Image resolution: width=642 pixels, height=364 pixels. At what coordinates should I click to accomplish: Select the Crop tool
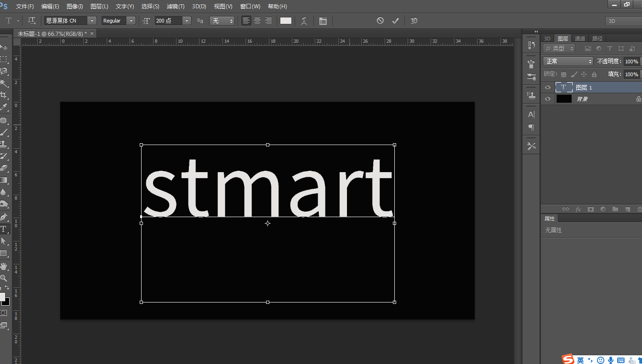pyautogui.click(x=4, y=95)
